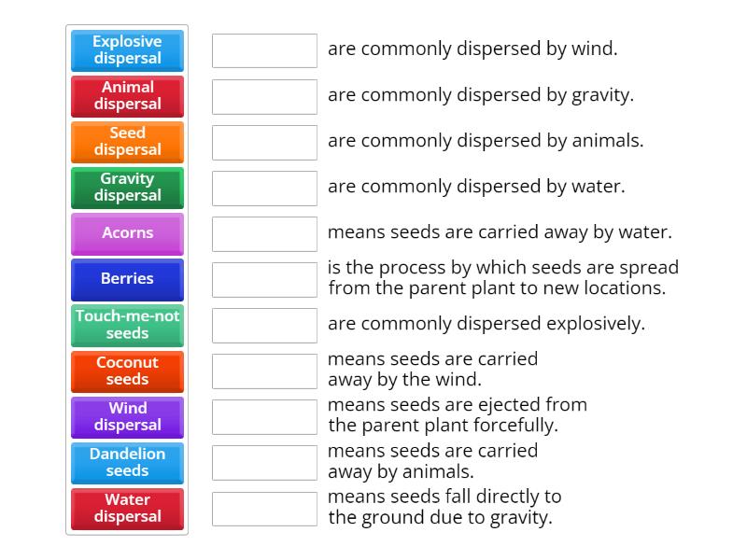Select the Animal dispersal tile
Screen dimensions: 747x560
click(x=127, y=95)
